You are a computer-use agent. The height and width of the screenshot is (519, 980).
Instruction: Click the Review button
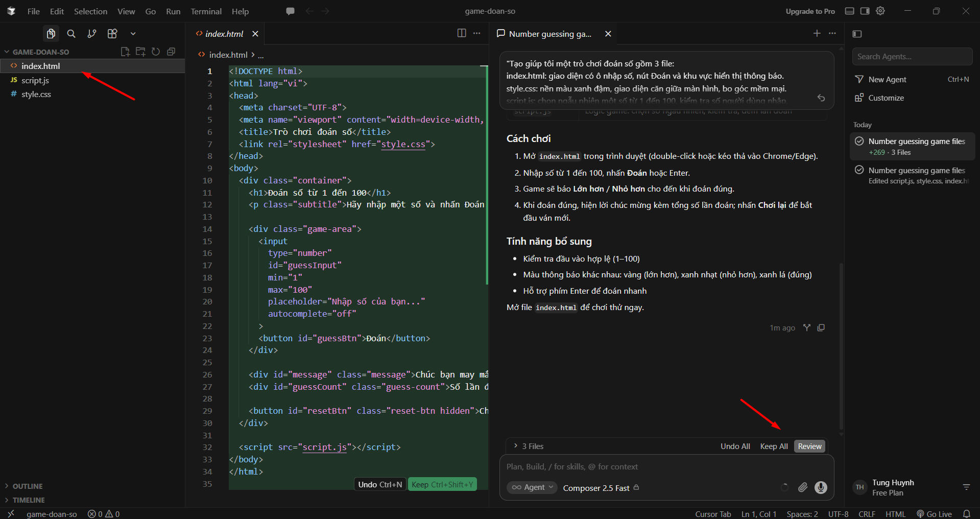[809, 446]
